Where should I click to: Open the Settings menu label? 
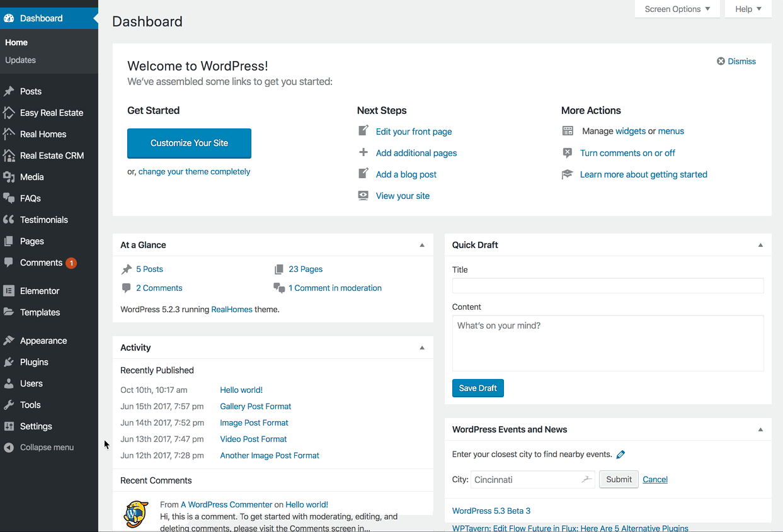click(x=36, y=426)
